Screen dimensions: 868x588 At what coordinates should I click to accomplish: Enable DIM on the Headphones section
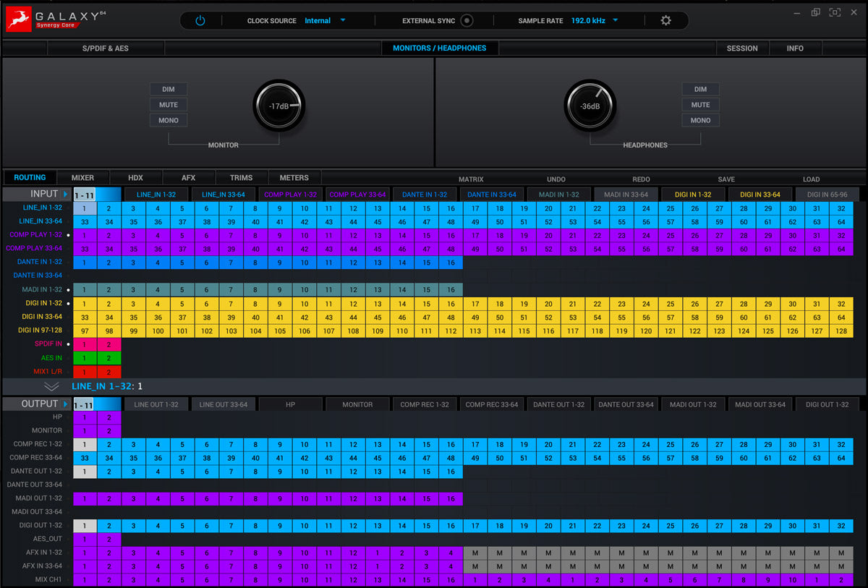pyautogui.click(x=700, y=89)
